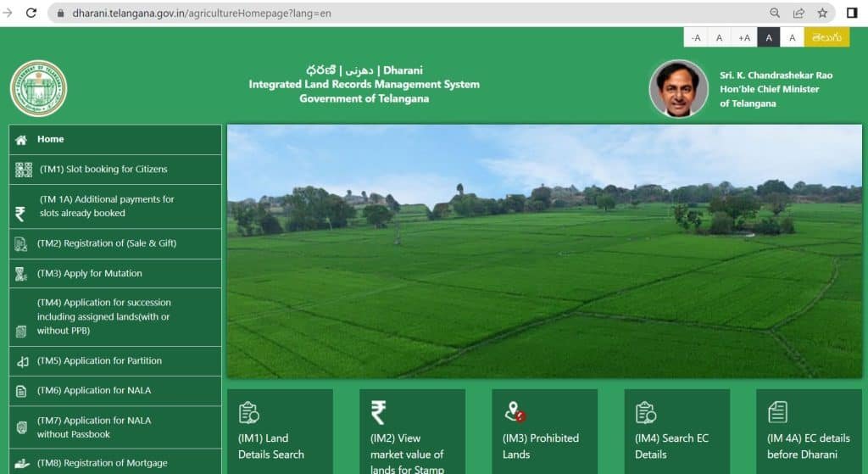The width and height of the screenshot is (868, 474).
Task: Click the share page icon in address bar
Action: pyautogui.click(x=798, y=13)
